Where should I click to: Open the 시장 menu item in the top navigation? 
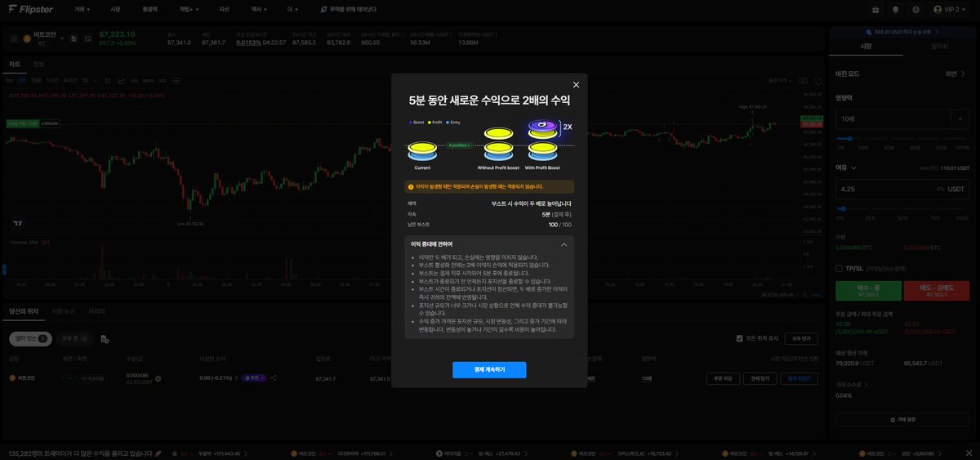[115, 10]
